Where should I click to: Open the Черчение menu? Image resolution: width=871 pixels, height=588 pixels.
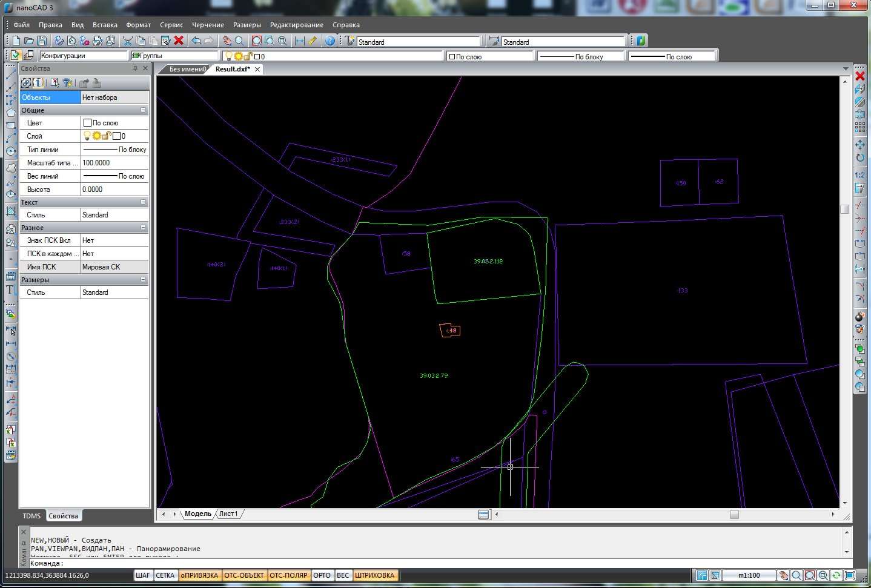click(208, 25)
